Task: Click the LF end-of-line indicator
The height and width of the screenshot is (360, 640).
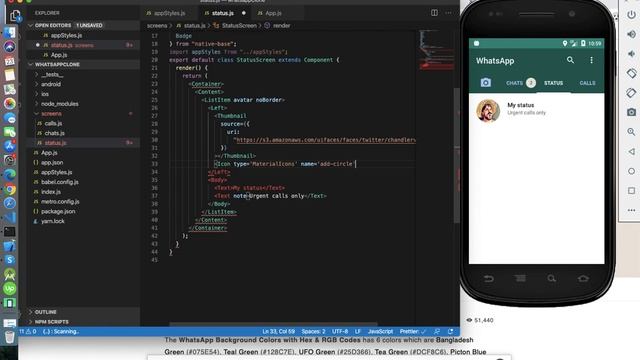Action: coord(358,331)
